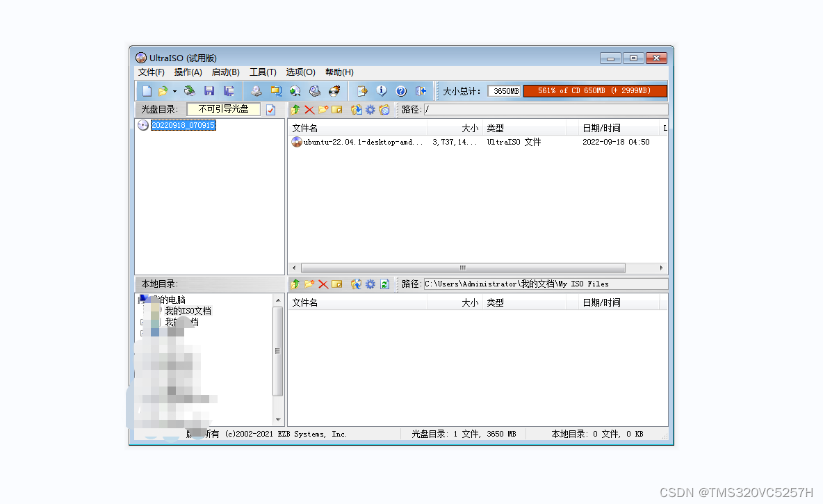The width and height of the screenshot is (823, 504).
Task: Click the red 561% of CD capacity bar
Action: pyautogui.click(x=595, y=91)
